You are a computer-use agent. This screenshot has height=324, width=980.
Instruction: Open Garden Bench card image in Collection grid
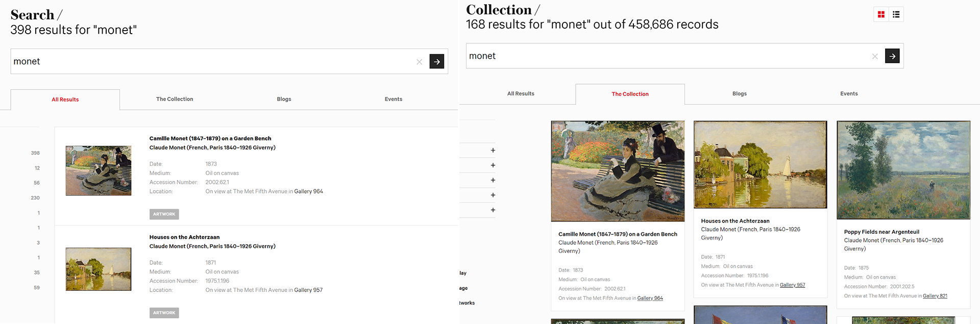point(618,171)
